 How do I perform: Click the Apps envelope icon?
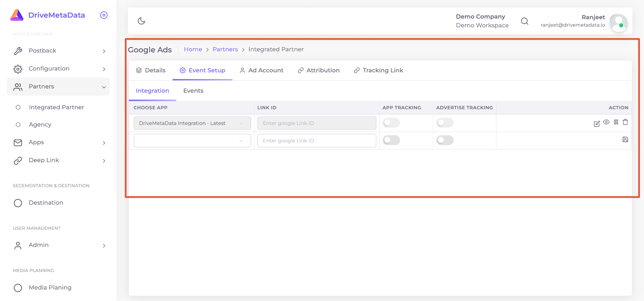point(18,143)
